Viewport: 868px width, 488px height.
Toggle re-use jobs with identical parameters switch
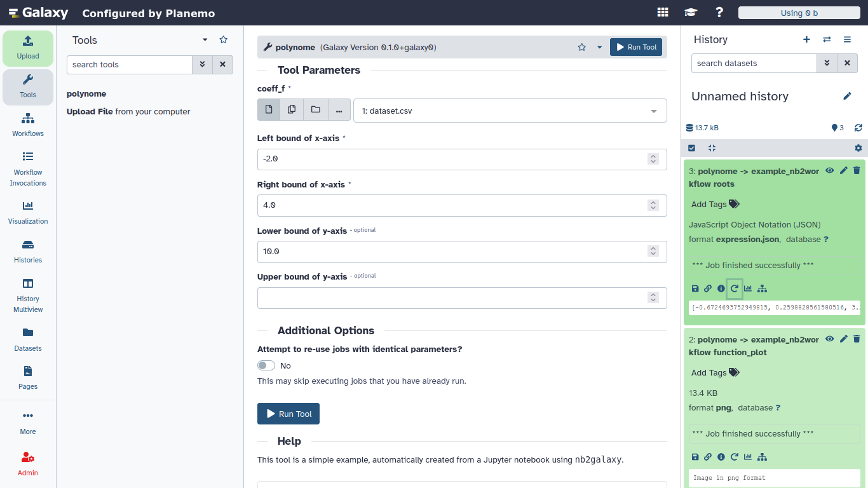tap(266, 365)
